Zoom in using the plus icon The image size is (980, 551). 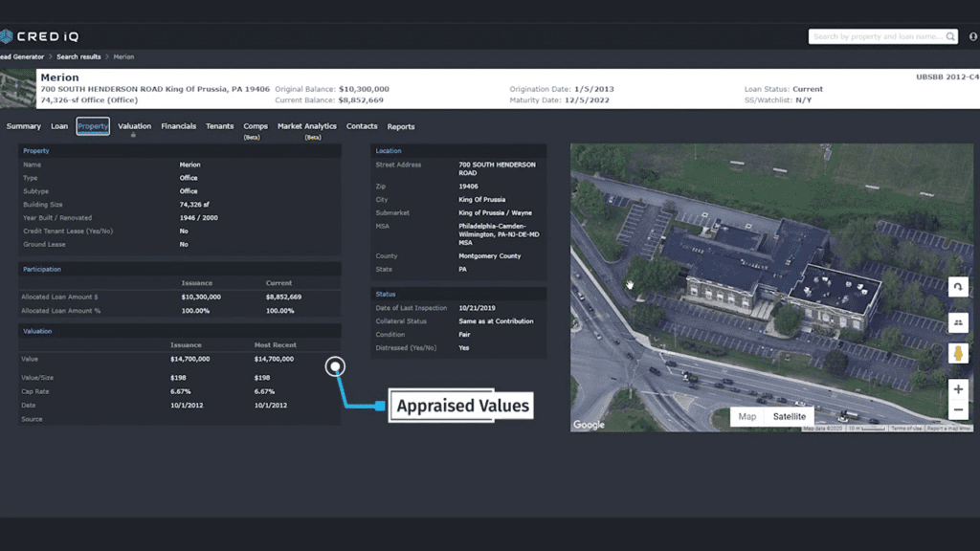point(960,390)
